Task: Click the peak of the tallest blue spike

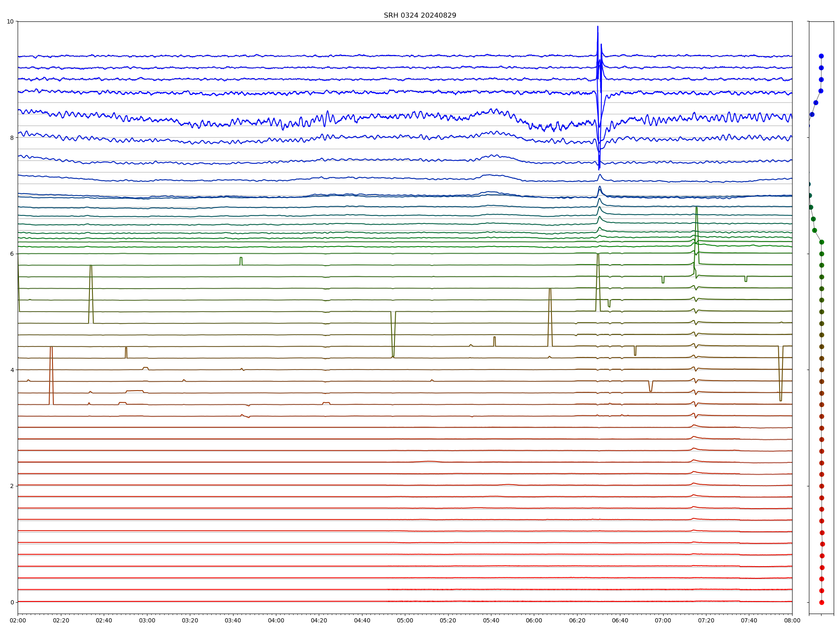Action: (x=598, y=27)
